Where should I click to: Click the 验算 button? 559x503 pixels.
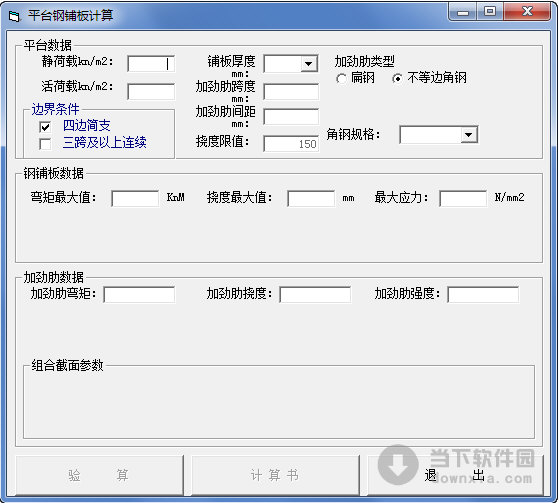99,475
